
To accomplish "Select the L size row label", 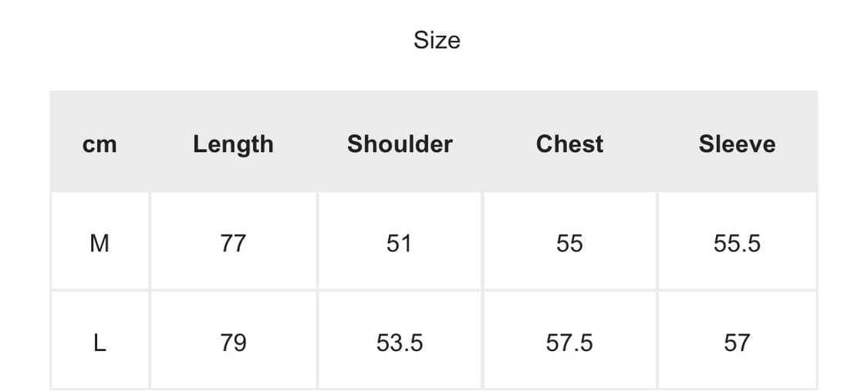I will tap(100, 342).
